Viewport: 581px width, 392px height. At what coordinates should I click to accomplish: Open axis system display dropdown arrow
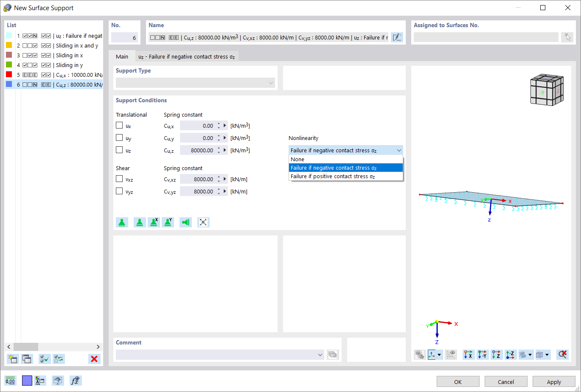[x=440, y=355]
